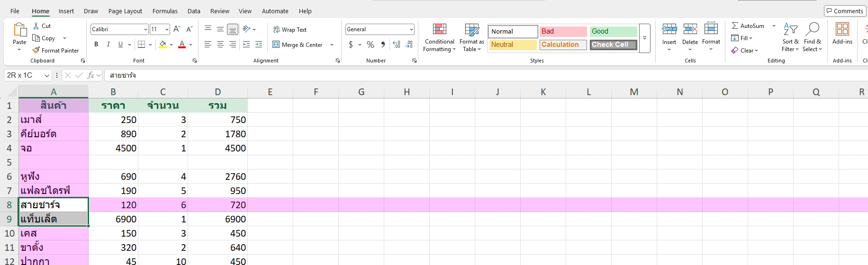Viewport: 868px width, 265px height.
Task: Open Merge & Center dropdown arrow
Action: (332, 44)
